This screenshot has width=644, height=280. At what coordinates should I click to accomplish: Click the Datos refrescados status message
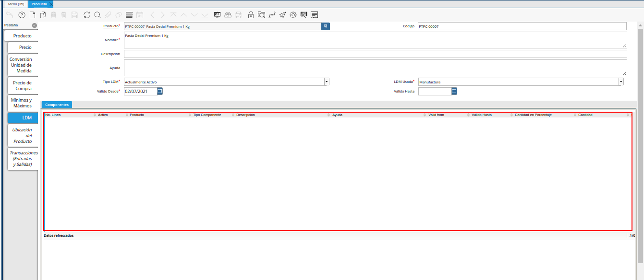[58, 236]
